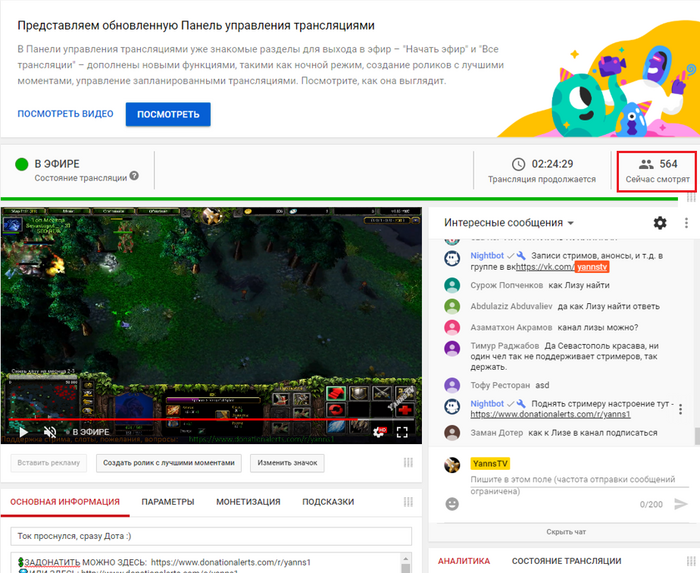Click the YannsTV channel avatar
Image resolution: width=700 pixels, height=573 pixels.
(452, 465)
